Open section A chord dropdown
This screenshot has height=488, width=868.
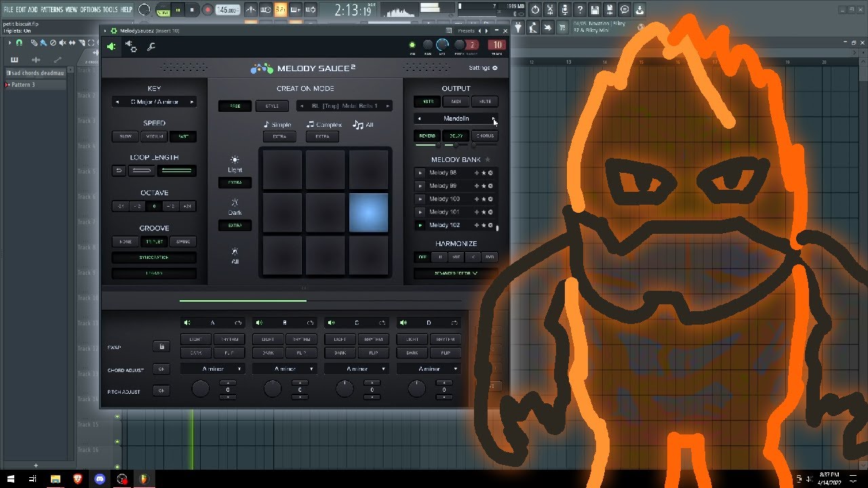point(213,369)
